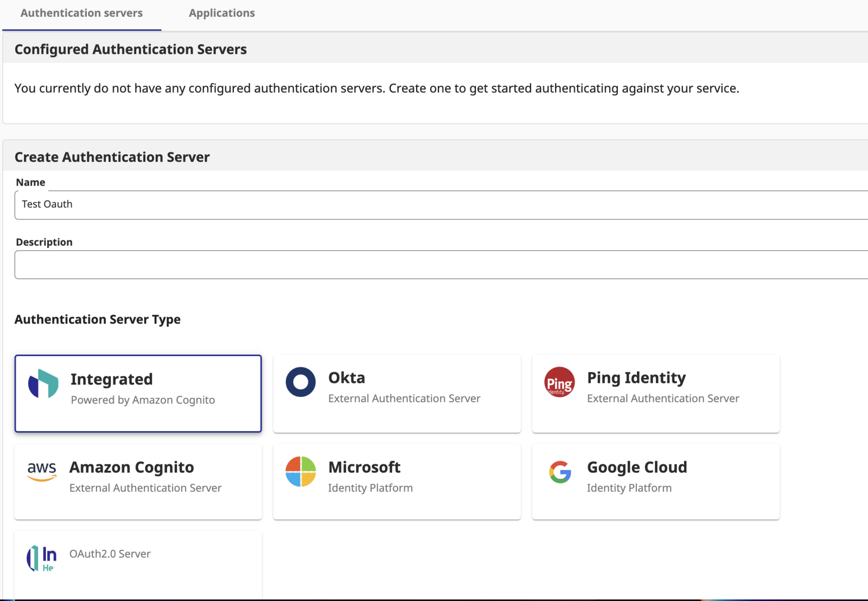The image size is (868, 601).
Task: Click the red Ping Identity logo
Action: 559,382
